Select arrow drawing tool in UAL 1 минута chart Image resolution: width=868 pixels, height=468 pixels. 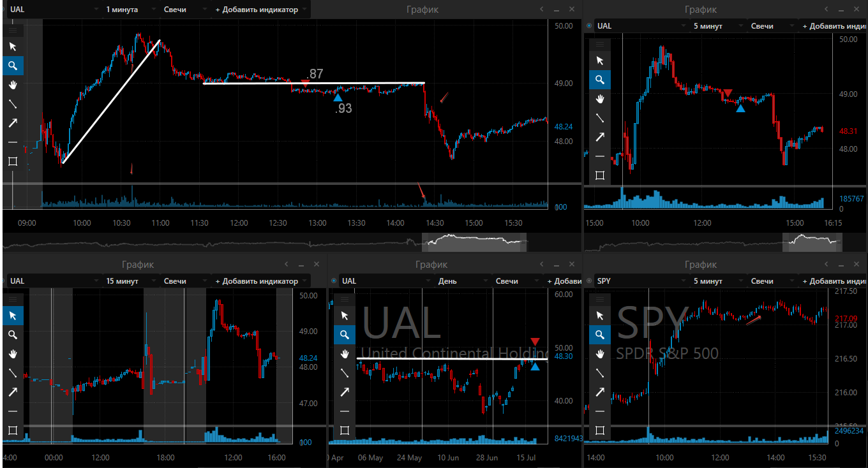click(x=13, y=123)
